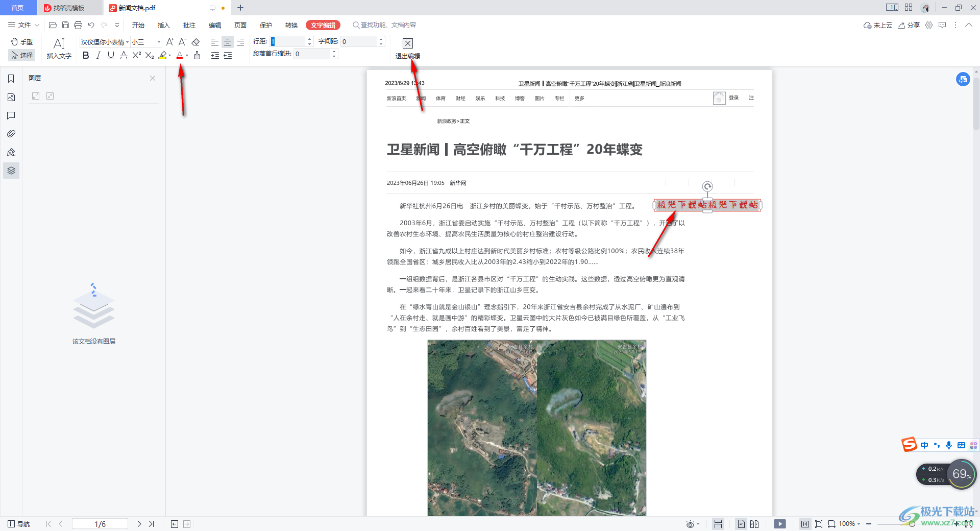
Task: Apply the highlighter color
Action: 162,55
